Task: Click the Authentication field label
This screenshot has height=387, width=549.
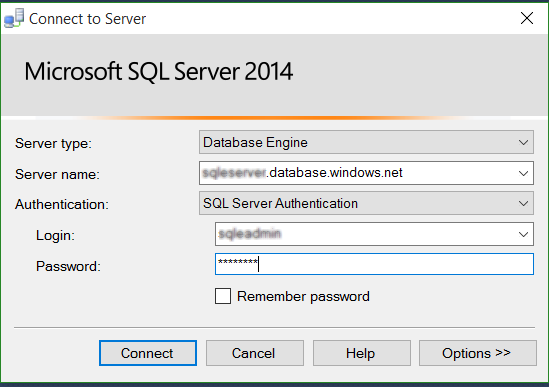Action: coord(62,204)
